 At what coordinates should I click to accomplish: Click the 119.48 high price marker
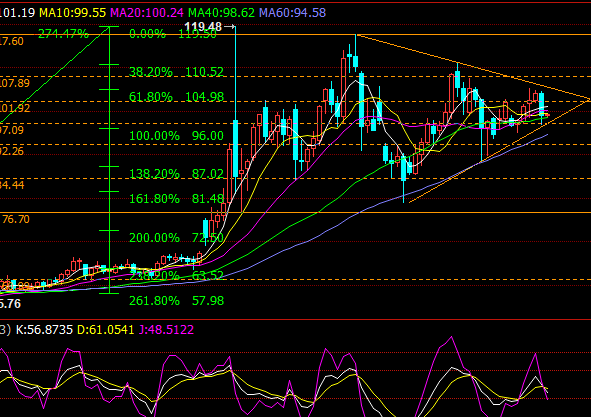(x=204, y=27)
